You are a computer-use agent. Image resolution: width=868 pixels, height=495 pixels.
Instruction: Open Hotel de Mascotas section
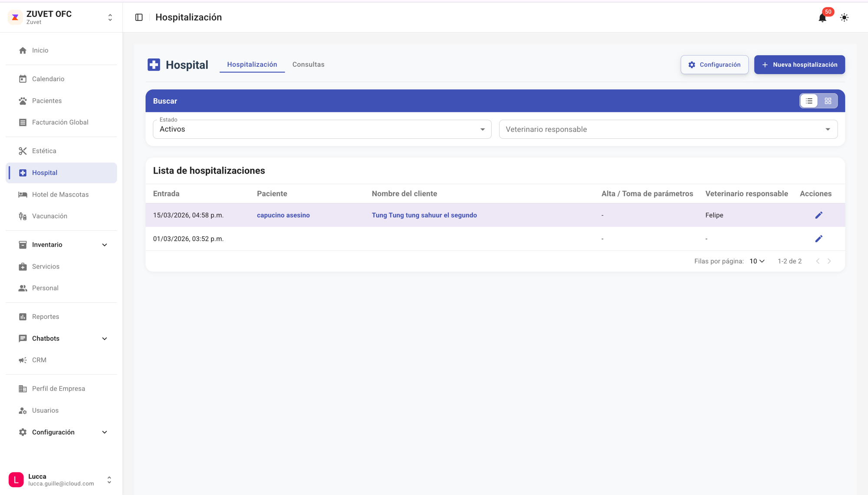pos(61,194)
